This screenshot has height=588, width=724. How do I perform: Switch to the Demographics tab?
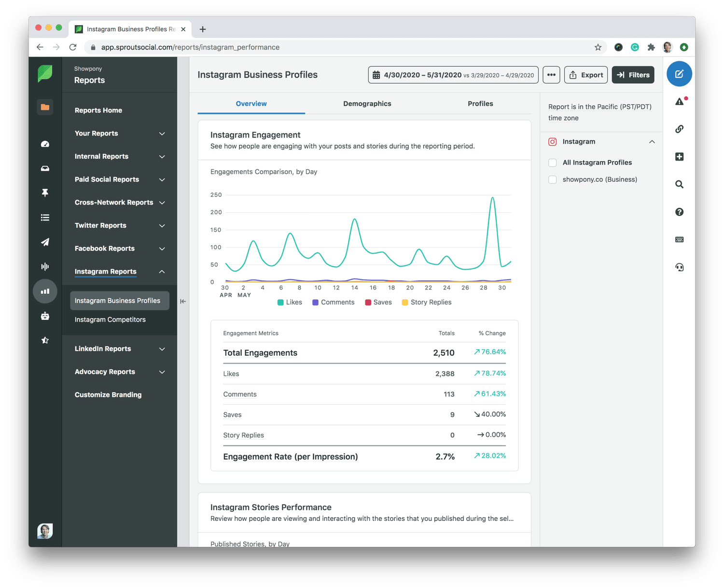click(x=367, y=104)
